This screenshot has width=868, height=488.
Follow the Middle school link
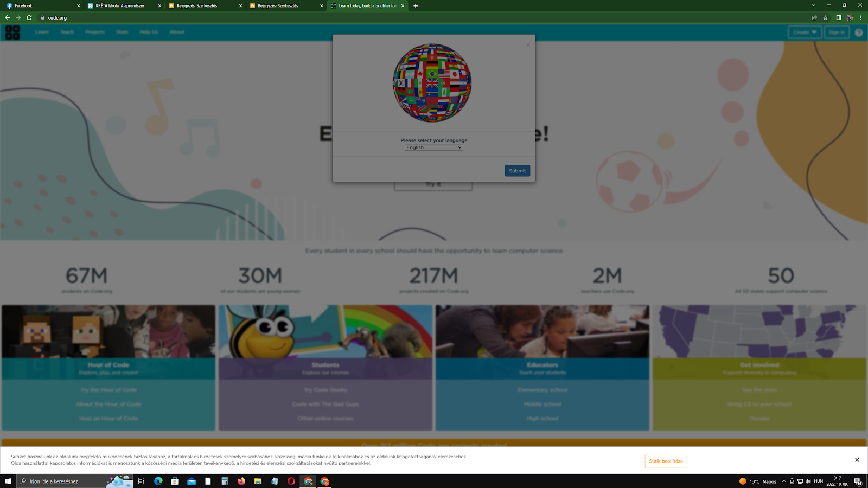coord(542,404)
